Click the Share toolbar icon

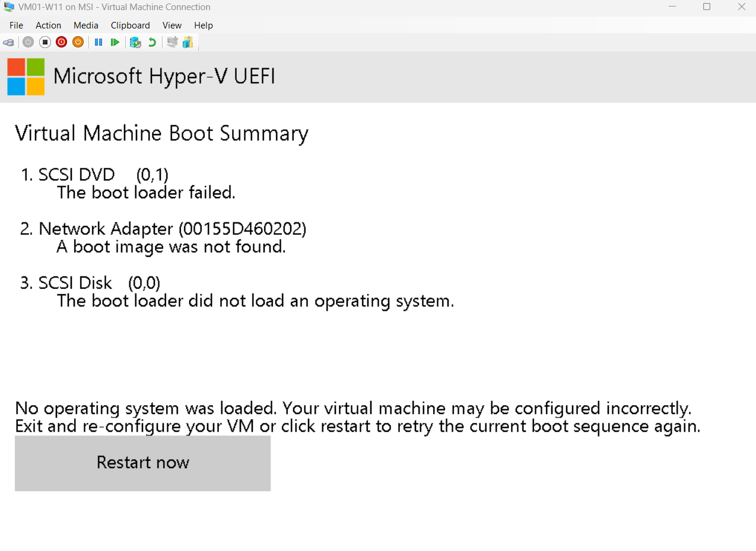pos(188,42)
